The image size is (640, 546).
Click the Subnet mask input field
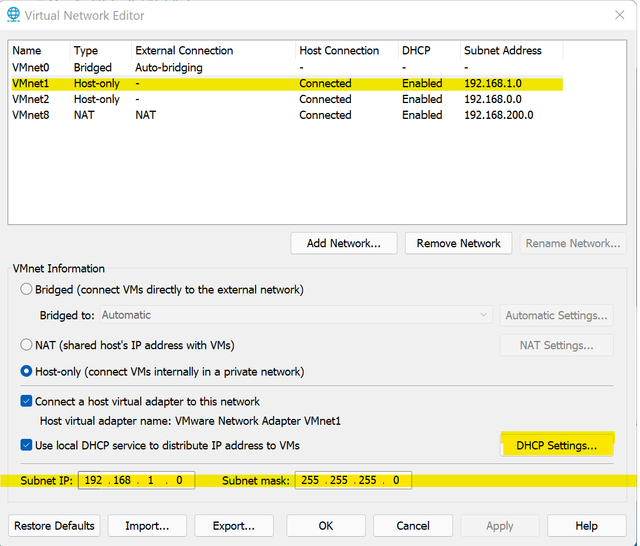[350, 481]
